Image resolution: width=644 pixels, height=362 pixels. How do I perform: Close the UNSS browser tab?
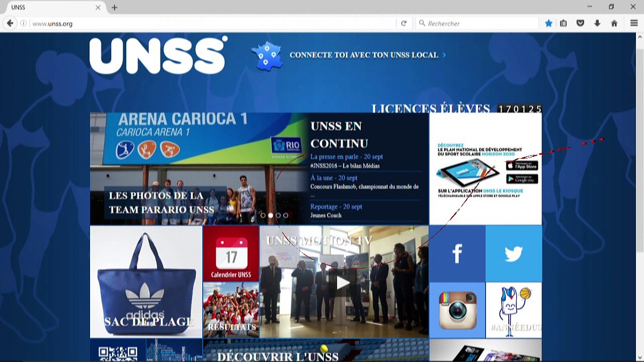[98, 8]
